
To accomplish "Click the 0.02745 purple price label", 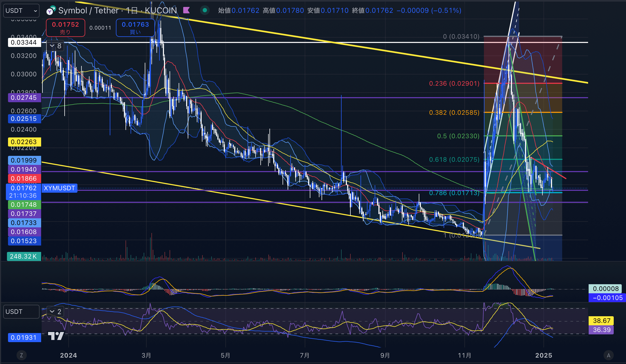I will pos(24,98).
